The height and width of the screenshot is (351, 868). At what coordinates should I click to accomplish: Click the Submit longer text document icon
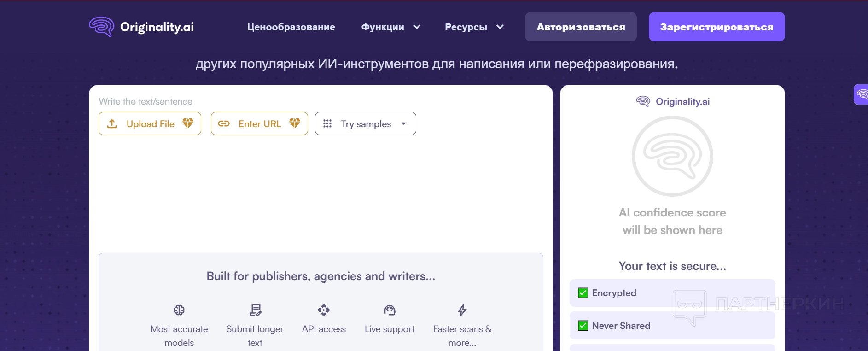tap(255, 310)
